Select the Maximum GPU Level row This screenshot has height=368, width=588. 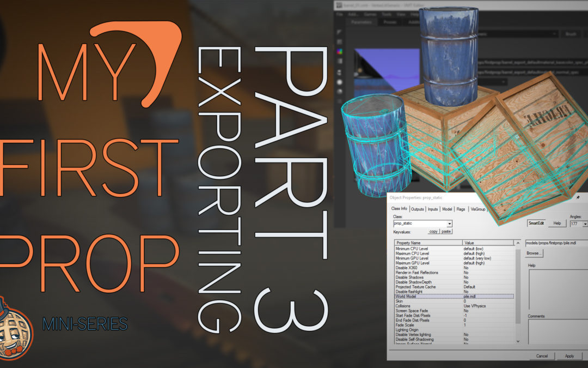pos(454,263)
